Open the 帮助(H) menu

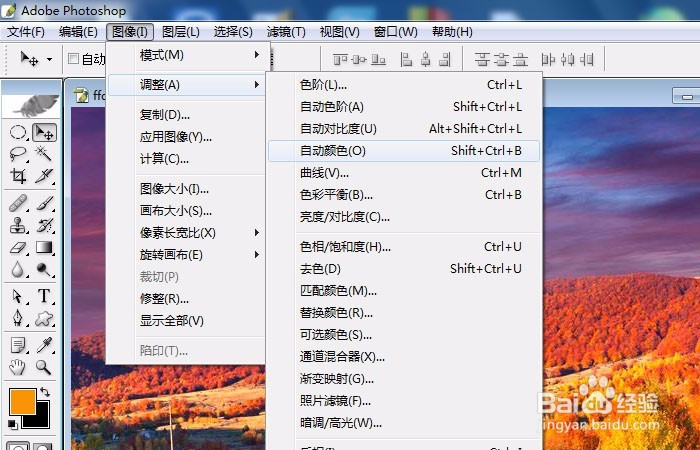coord(452,32)
